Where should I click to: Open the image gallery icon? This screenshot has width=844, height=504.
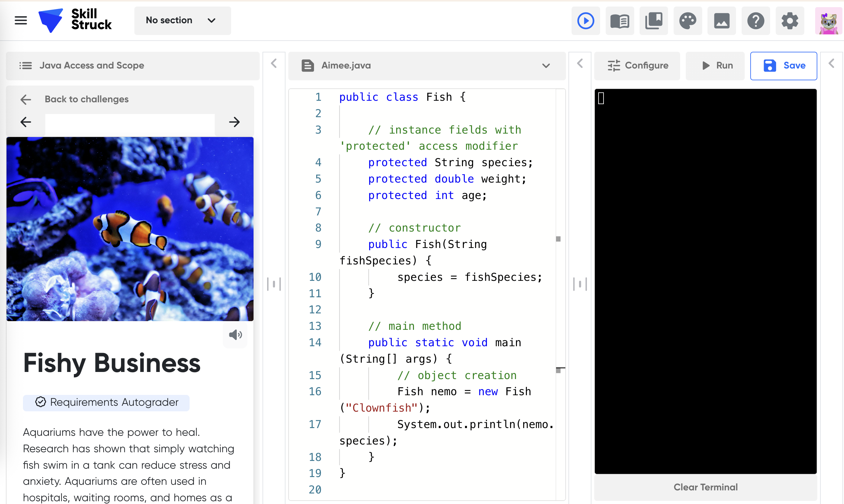pos(721,21)
